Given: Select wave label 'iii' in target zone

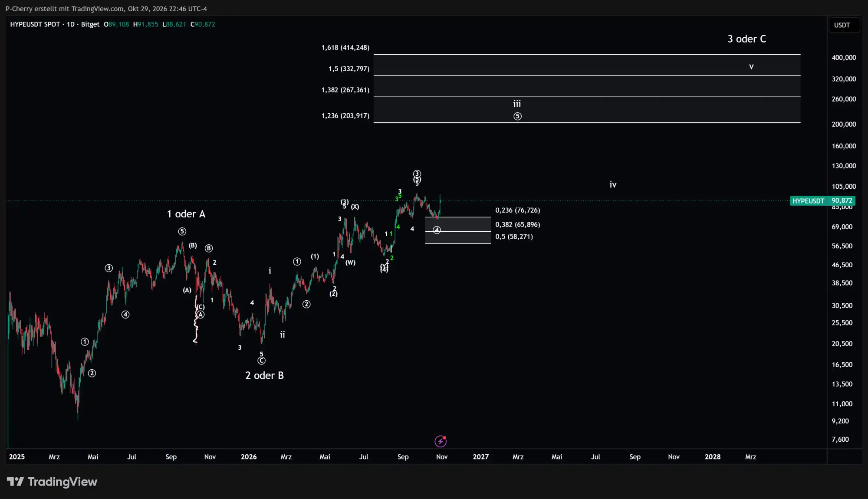Looking at the screenshot, I should (x=517, y=104).
